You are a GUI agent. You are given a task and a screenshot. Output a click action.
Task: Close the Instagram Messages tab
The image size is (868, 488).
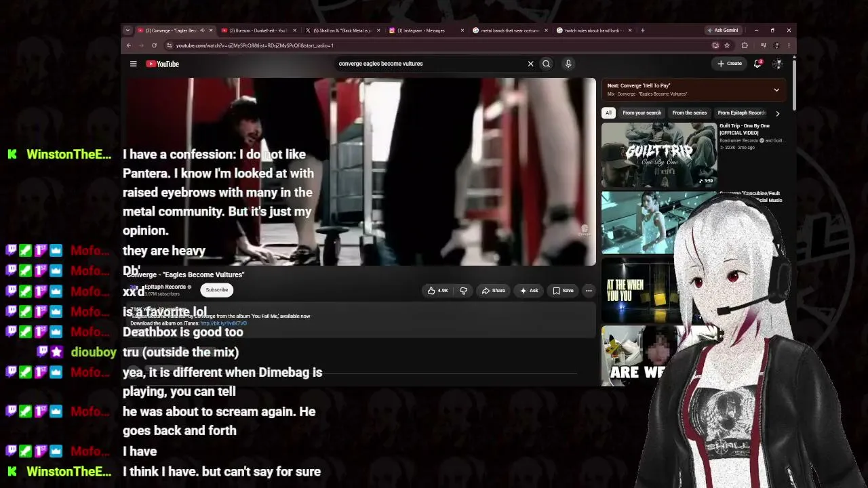pyautogui.click(x=462, y=30)
